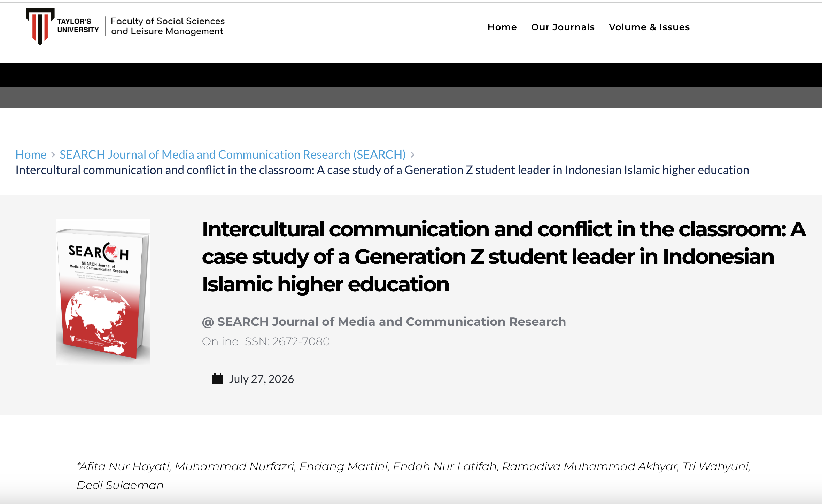The image size is (822, 504).
Task: Click the '@ SEARCH Journal of Media and Communication Research' subtitle
Action: 384,322
